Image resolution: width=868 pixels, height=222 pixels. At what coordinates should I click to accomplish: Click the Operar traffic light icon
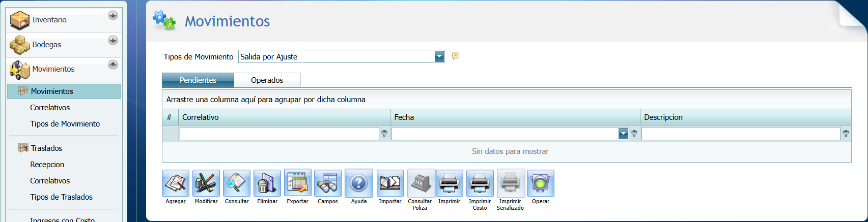[541, 183]
